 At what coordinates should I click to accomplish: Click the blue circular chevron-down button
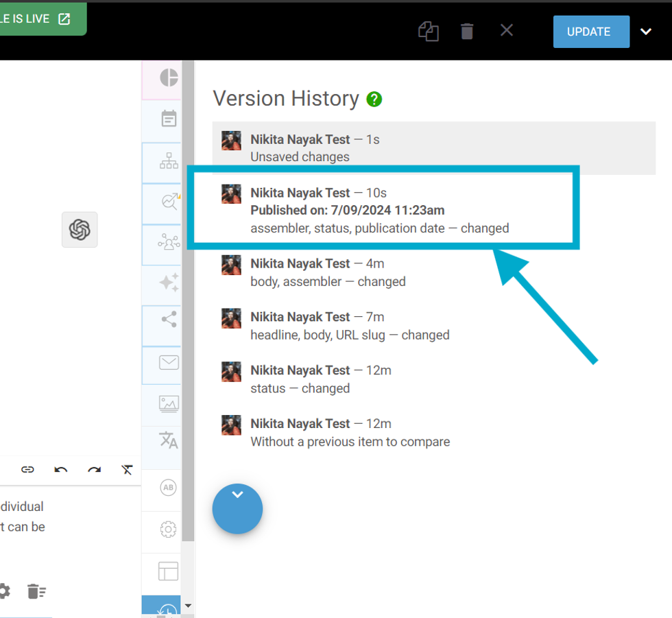point(237,508)
